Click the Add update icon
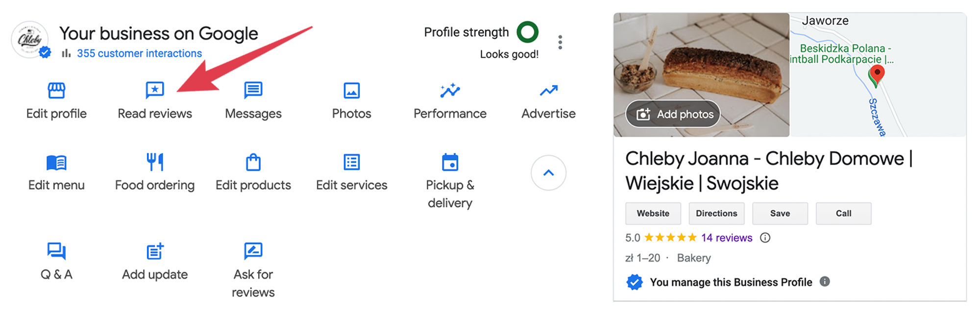 (x=155, y=251)
